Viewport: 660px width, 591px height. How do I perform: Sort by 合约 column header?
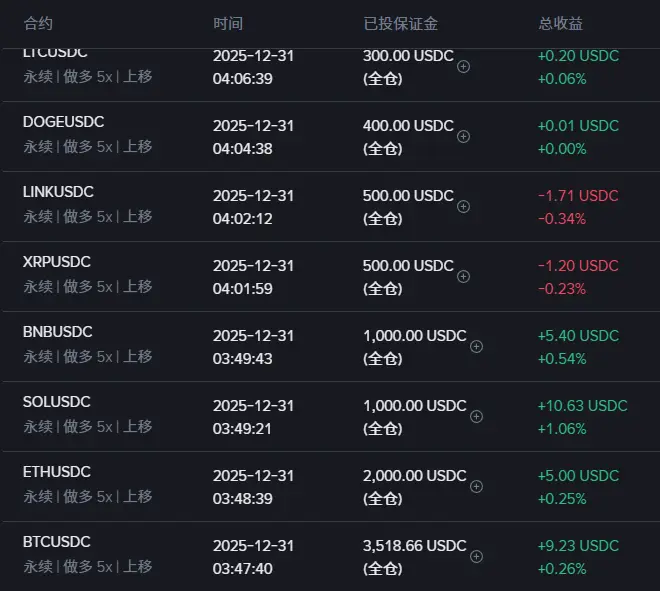click(x=38, y=23)
